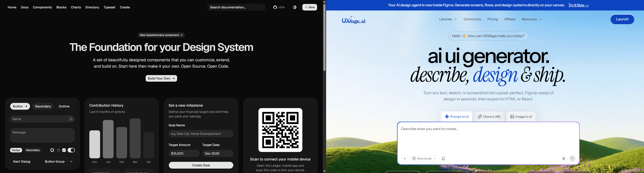The height and width of the screenshot is (173, 644).
Task: Open the Typeset nav item
Action: [x=110, y=7]
